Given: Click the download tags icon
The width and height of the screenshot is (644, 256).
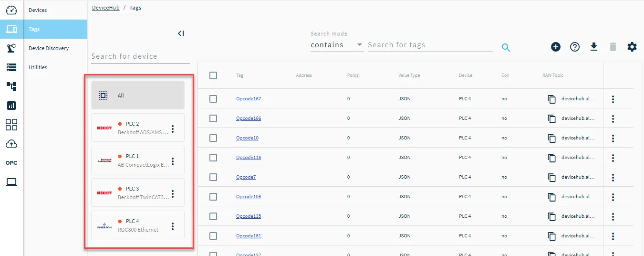Looking at the screenshot, I should tap(594, 47).
